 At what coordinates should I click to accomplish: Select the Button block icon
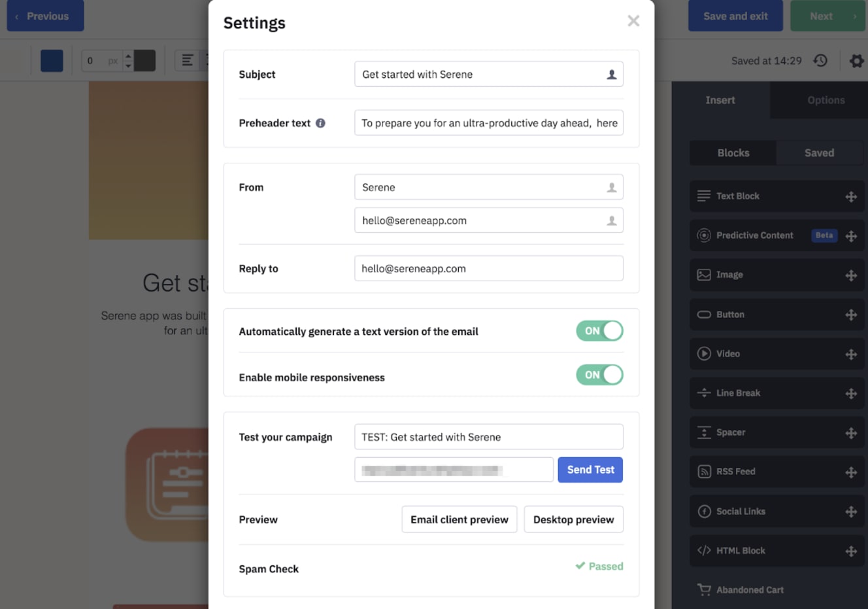(704, 315)
